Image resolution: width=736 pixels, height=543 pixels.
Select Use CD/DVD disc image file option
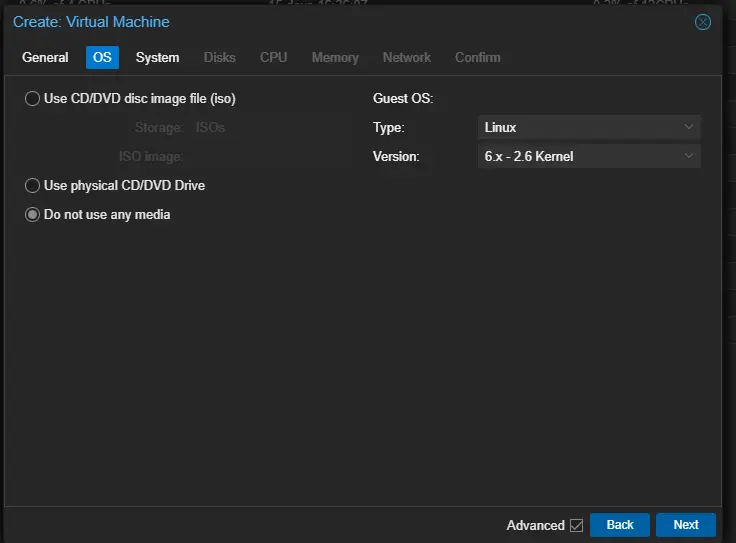click(33, 99)
